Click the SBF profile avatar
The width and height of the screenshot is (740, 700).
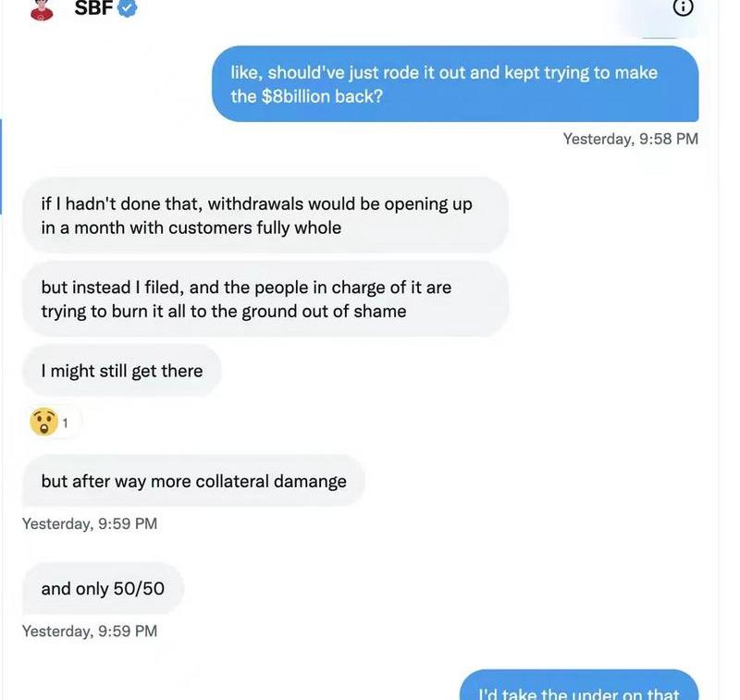[x=42, y=8]
